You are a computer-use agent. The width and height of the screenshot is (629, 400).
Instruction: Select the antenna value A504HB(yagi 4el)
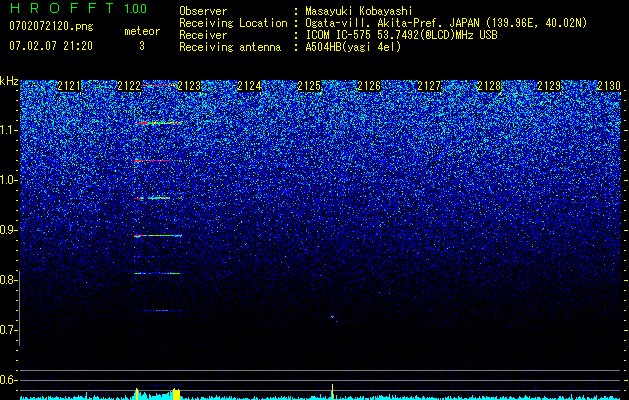353,47
